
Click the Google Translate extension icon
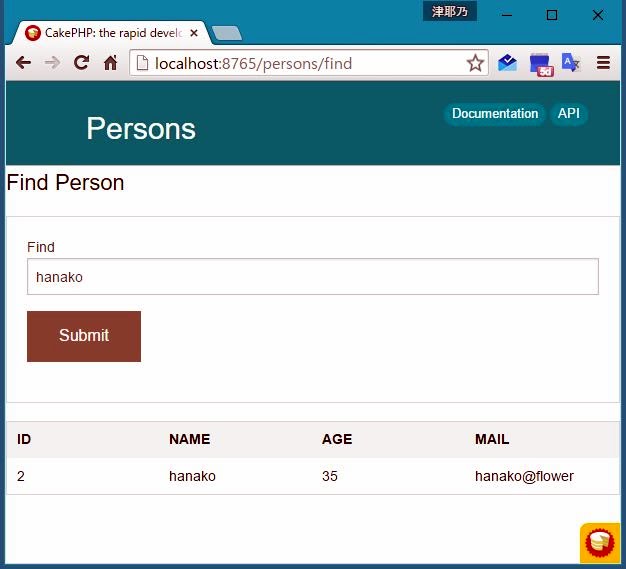coord(571,63)
